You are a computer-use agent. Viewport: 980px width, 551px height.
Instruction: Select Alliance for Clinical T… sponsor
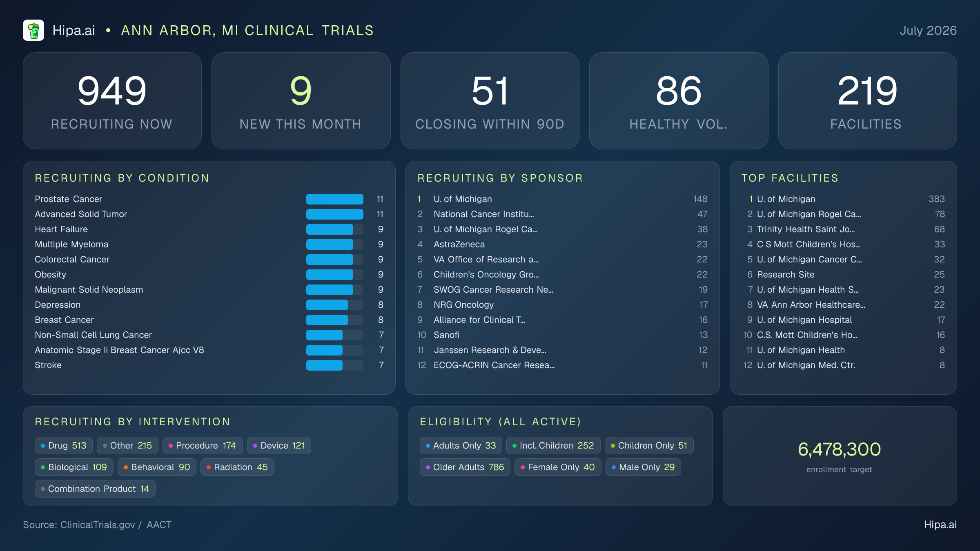pos(562,320)
